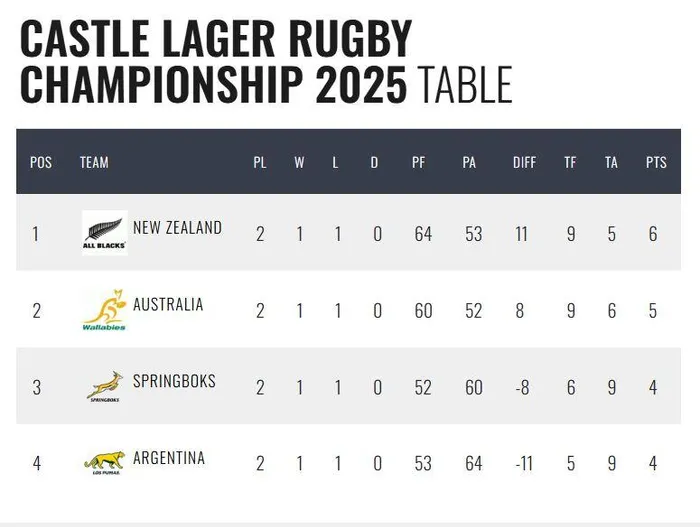Click the All Blacks logo
Viewport: 700px width, 527px height.
[x=105, y=233]
